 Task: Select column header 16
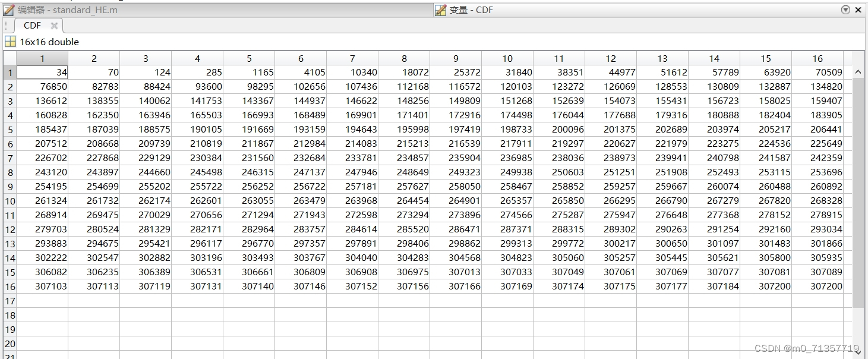coord(818,58)
